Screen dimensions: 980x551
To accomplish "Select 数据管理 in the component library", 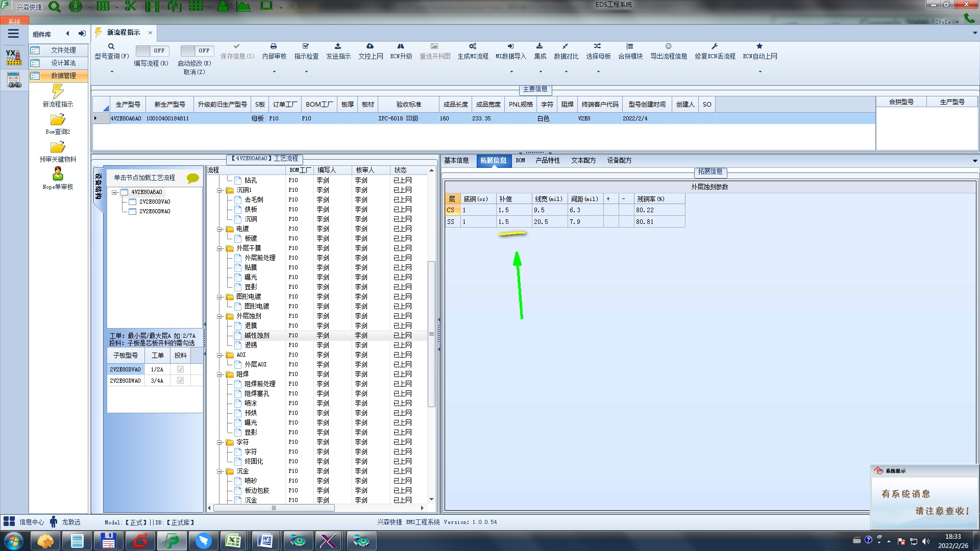I will [63, 76].
